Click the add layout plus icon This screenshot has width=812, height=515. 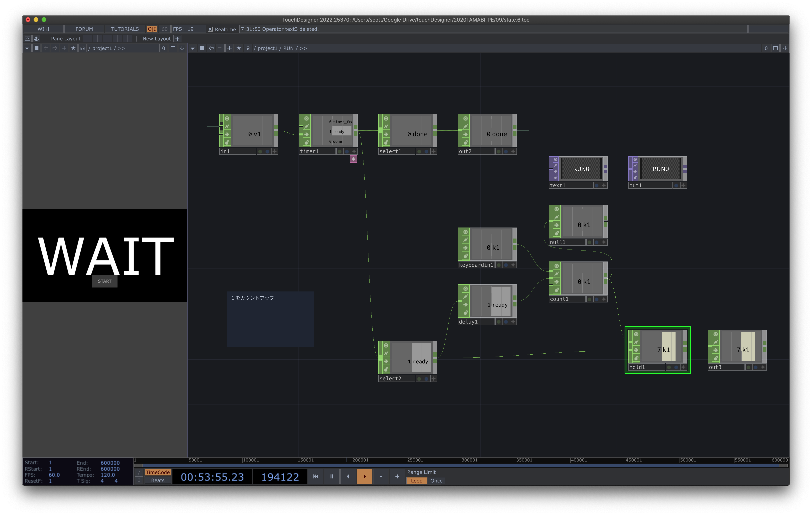tap(177, 38)
